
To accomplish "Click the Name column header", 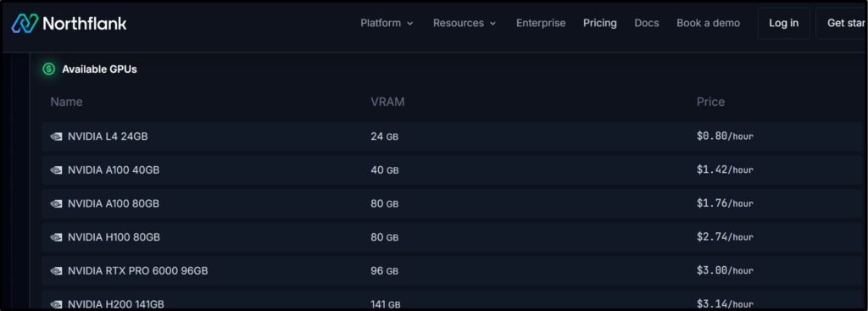I will [x=66, y=102].
